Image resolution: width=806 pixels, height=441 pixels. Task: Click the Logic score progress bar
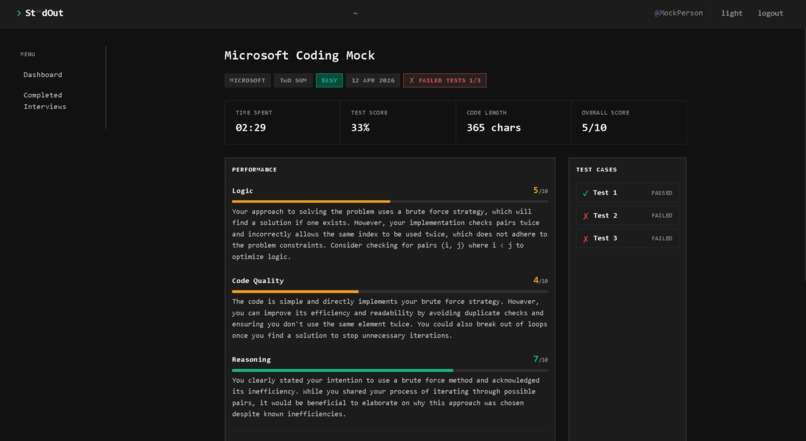390,201
